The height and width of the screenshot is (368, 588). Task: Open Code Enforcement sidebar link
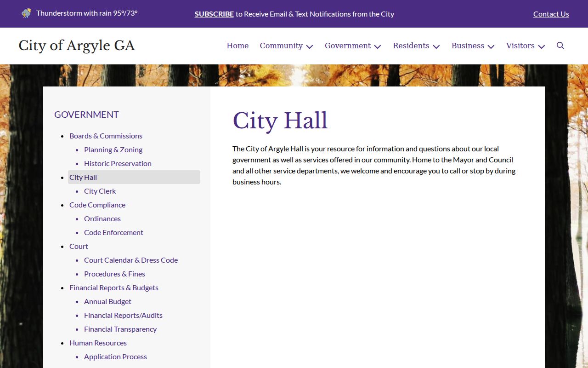pos(113,232)
